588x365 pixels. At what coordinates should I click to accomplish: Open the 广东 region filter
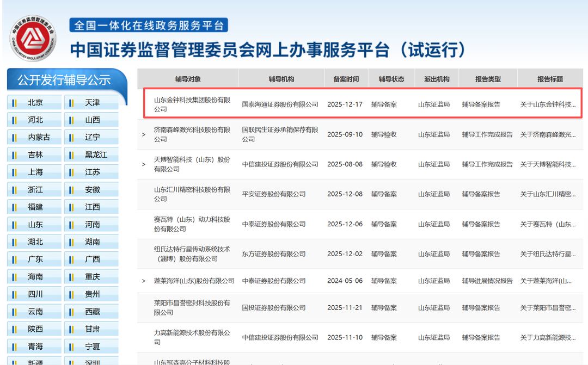coord(35,259)
